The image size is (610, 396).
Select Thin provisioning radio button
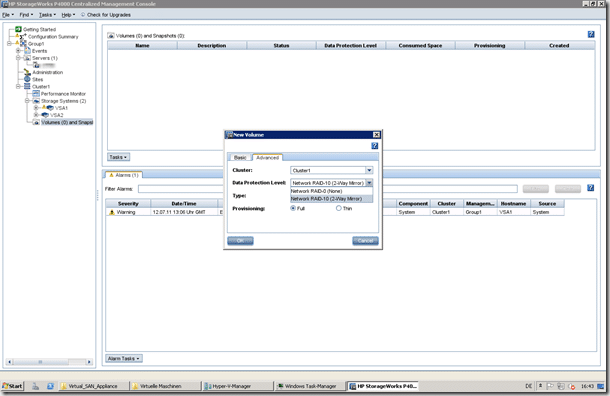338,209
